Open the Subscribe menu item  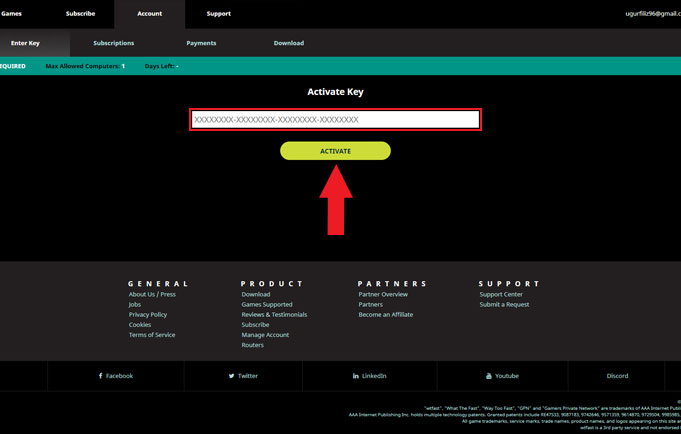(x=80, y=14)
